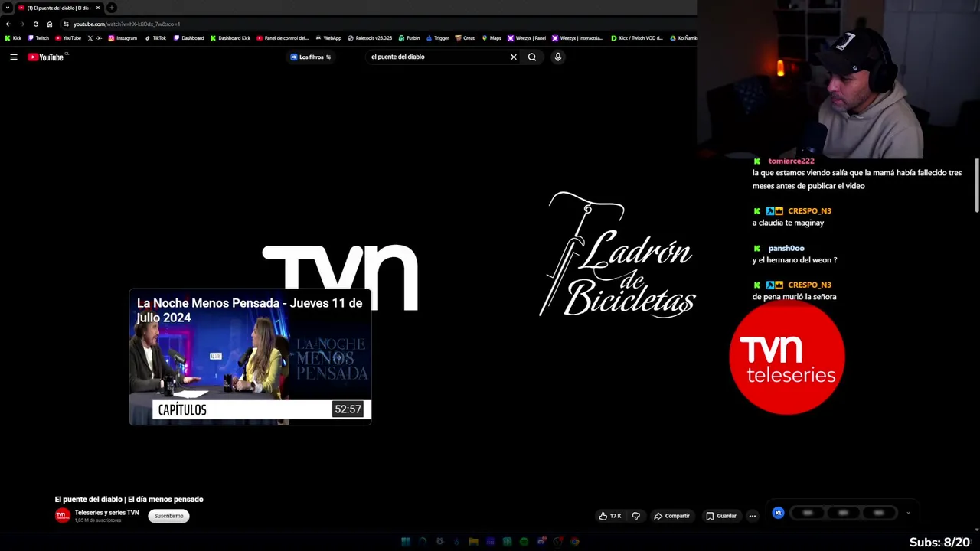Open Teleseries y series TVN channel avatar
The height and width of the screenshot is (551, 980).
(62, 516)
